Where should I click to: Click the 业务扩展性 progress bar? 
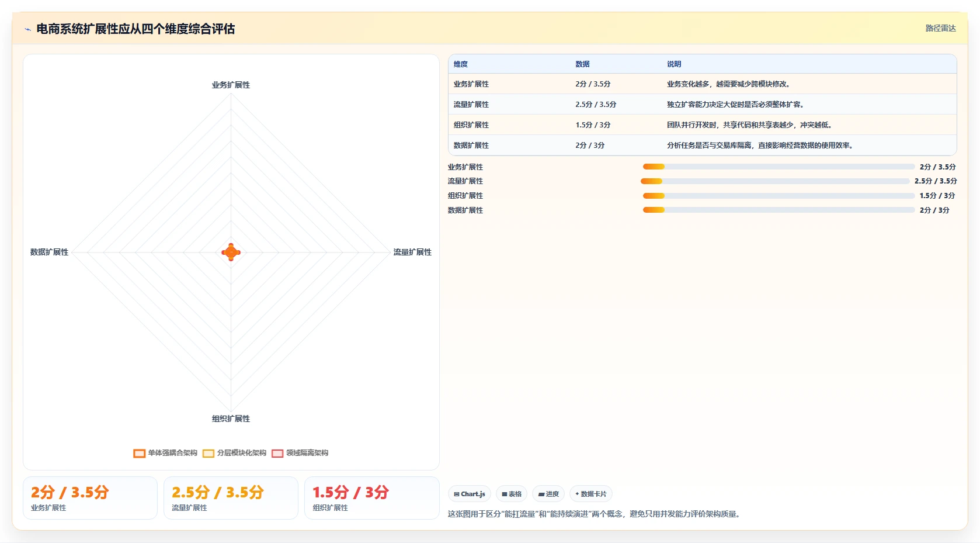(x=779, y=167)
